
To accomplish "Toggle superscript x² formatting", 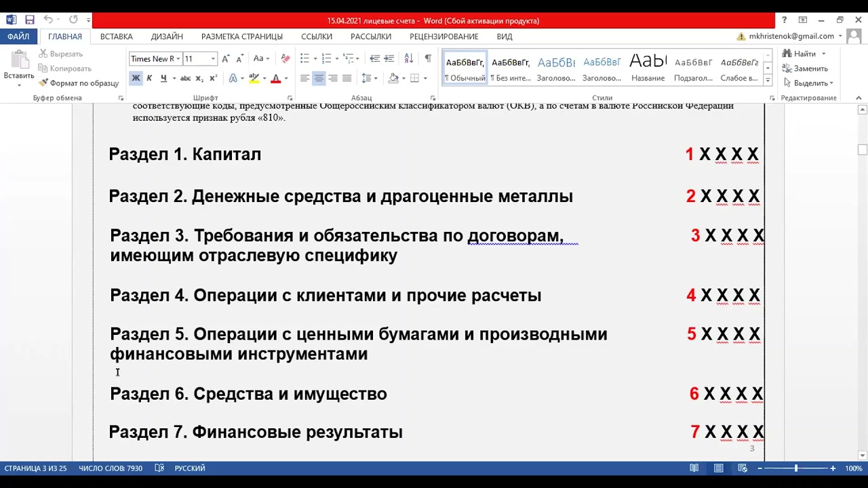I will (x=212, y=79).
